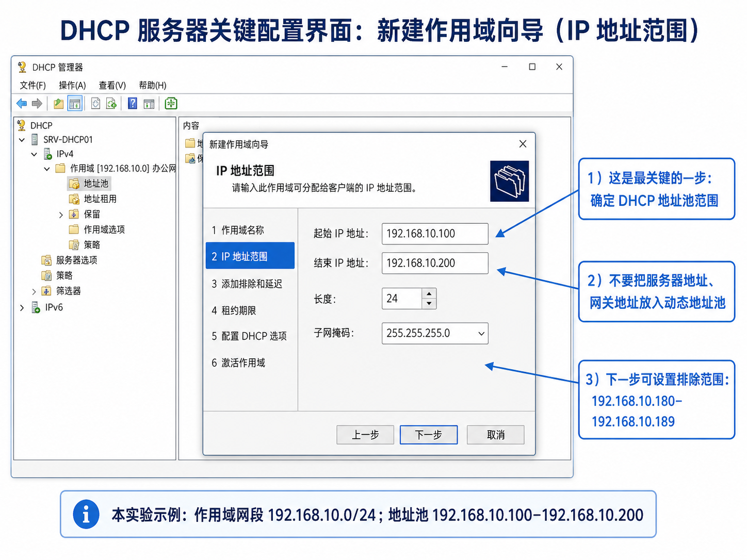Image resolution: width=747 pixels, height=560 pixels.
Task: Select wizard step 5 配置 DHCP 选项
Action: coord(250,336)
